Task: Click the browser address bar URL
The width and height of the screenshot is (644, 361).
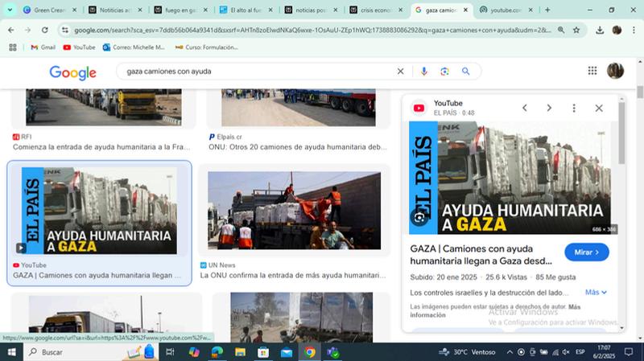Action: tap(312, 30)
